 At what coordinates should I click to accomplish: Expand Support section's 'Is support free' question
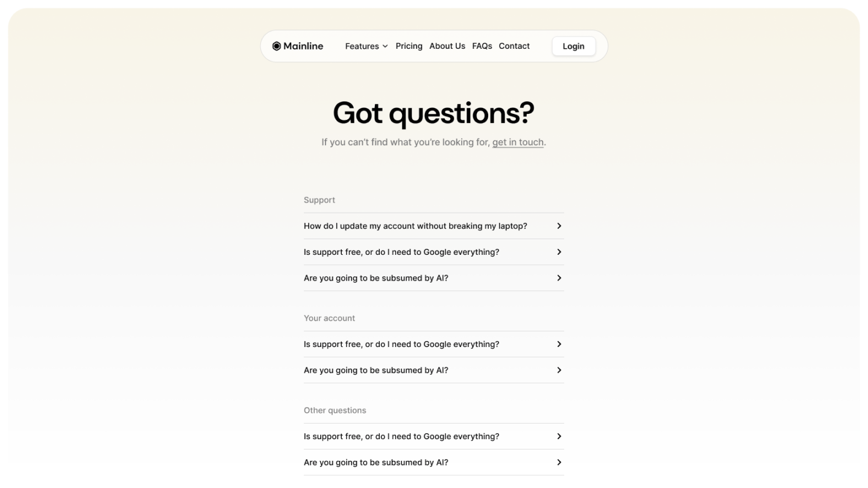(434, 252)
